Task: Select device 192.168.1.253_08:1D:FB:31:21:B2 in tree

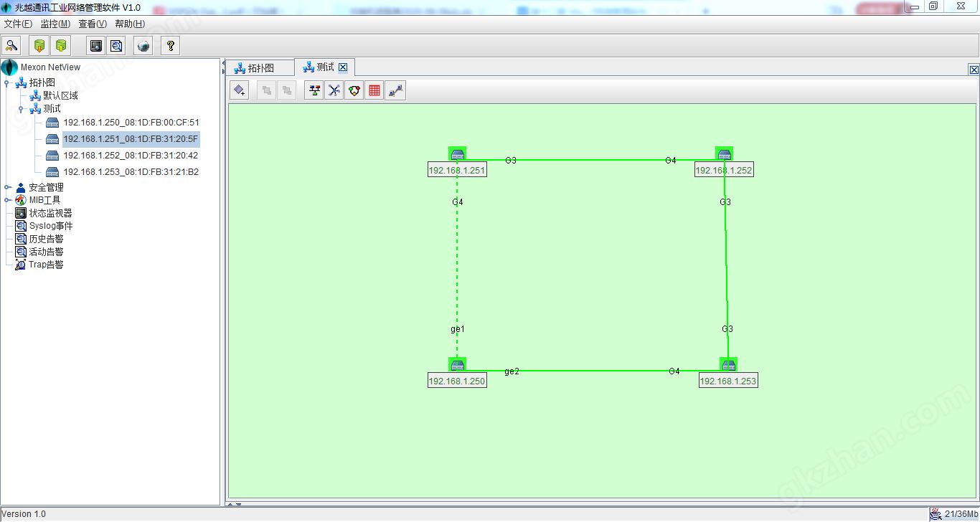Action: [131, 172]
